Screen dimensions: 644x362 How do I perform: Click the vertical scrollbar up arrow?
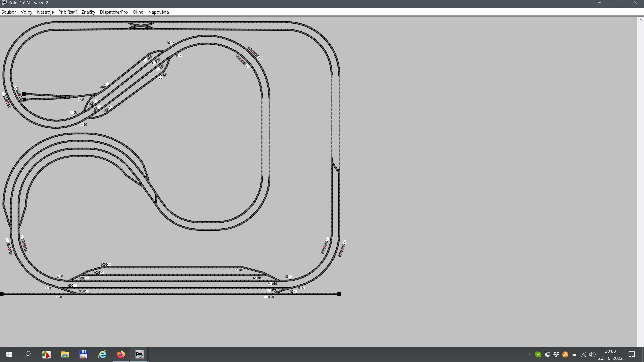click(640, 20)
